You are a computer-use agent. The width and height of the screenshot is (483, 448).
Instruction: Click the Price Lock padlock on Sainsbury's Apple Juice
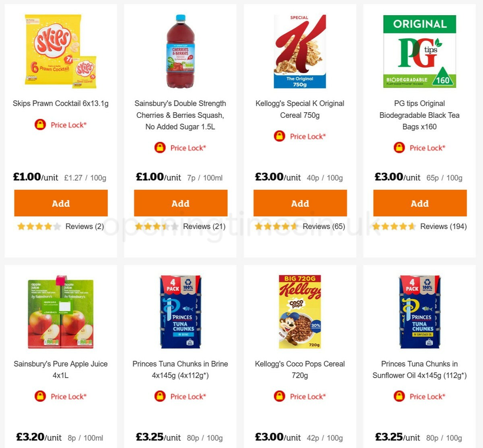click(x=40, y=397)
